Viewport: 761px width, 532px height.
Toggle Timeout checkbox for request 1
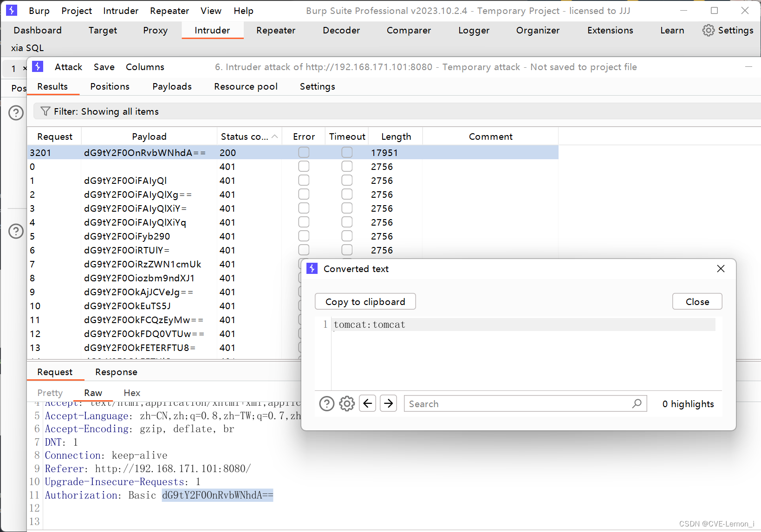point(347,180)
